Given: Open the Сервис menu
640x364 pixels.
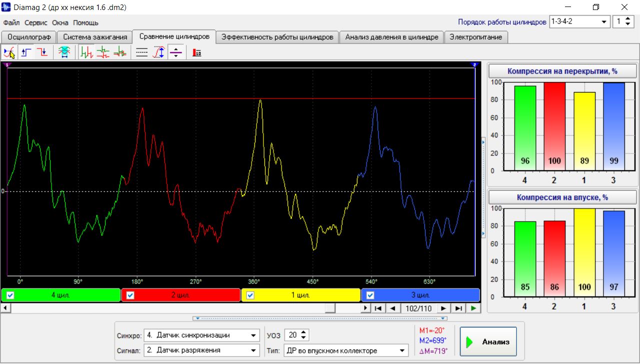Looking at the screenshot, I should (x=36, y=22).
